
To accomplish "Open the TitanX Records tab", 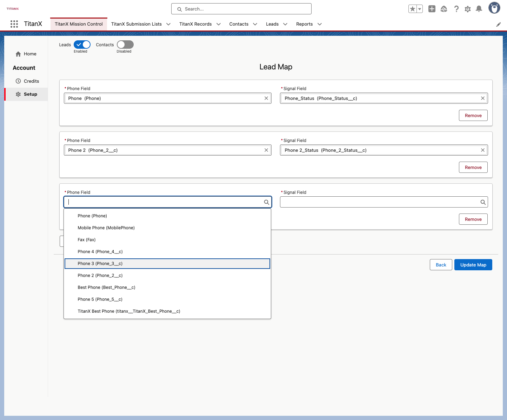I will click(x=195, y=24).
